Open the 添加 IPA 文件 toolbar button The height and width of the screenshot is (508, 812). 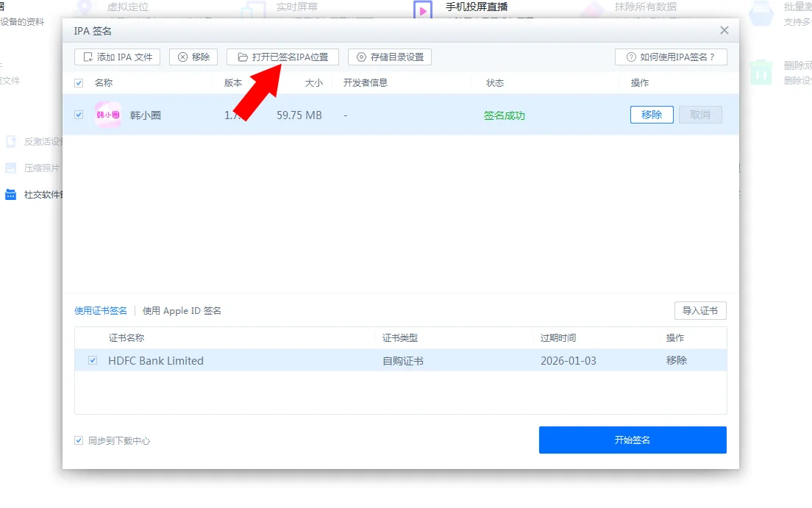(116, 57)
